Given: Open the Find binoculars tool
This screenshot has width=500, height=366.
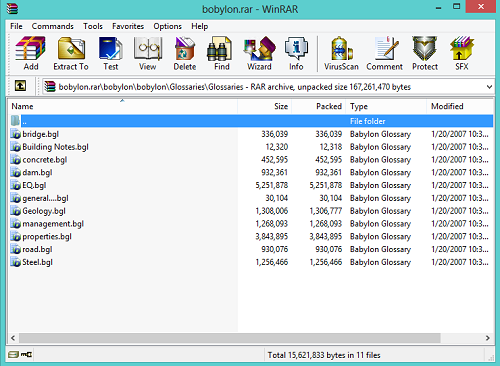Looking at the screenshot, I should click(x=222, y=53).
